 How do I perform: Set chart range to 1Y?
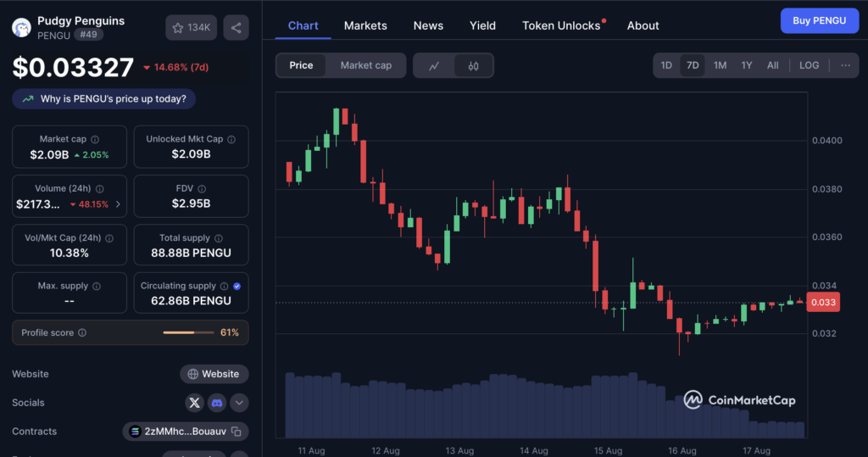[x=746, y=65]
